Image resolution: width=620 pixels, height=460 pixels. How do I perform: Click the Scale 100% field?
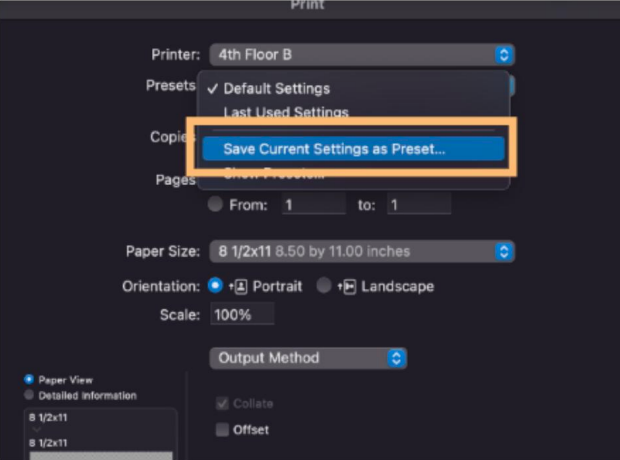point(242,314)
